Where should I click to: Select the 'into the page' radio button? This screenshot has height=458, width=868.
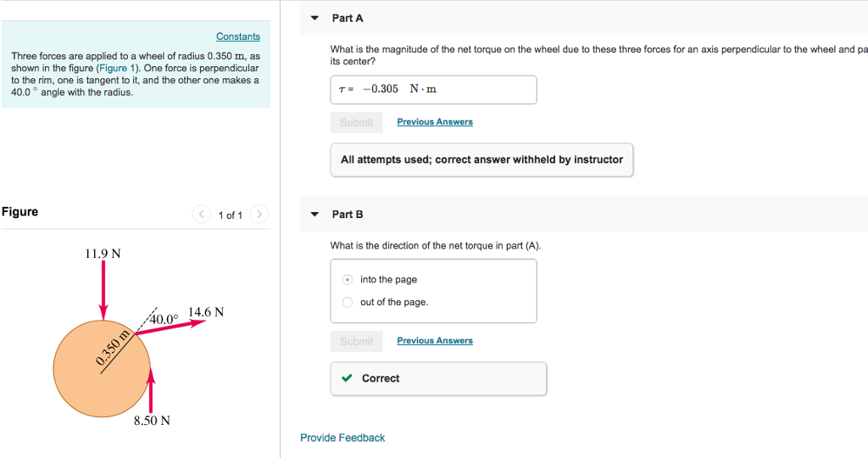pos(348,280)
